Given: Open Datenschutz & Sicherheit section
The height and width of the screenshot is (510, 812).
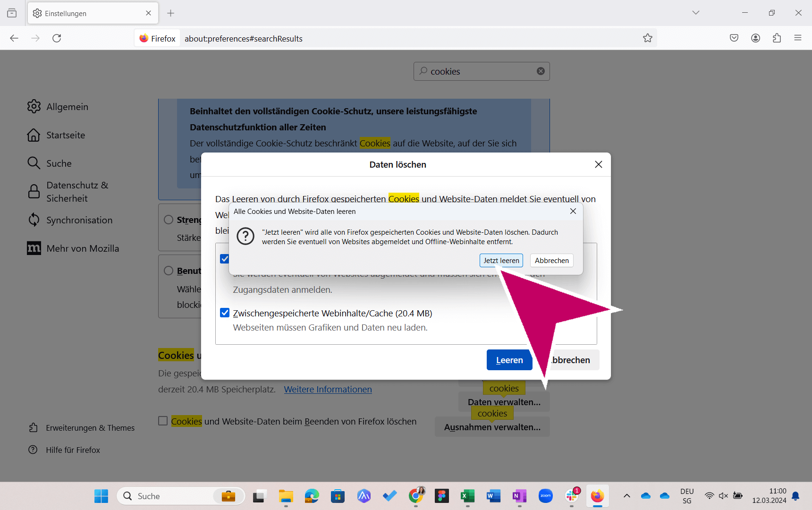Looking at the screenshot, I should coord(68,192).
